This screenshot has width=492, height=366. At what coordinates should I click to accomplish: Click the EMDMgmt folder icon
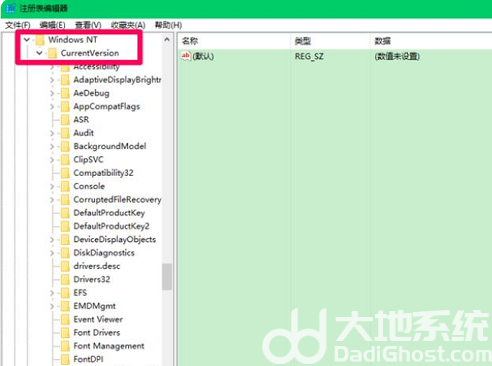click(65, 306)
